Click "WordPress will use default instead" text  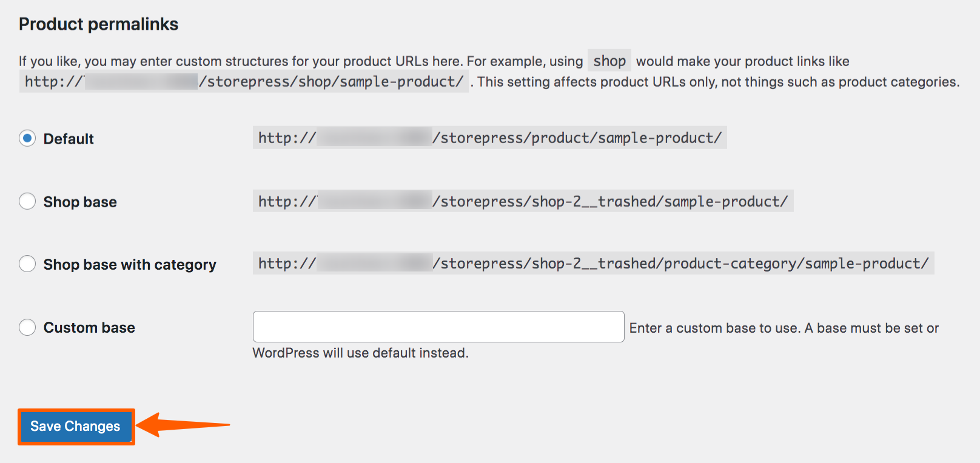pos(360,353)
